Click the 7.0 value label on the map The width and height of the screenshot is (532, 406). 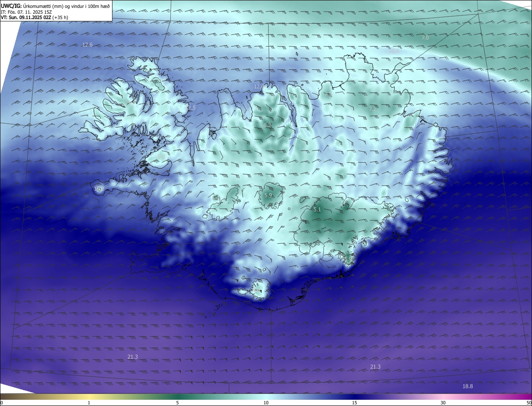click(425, 37)
